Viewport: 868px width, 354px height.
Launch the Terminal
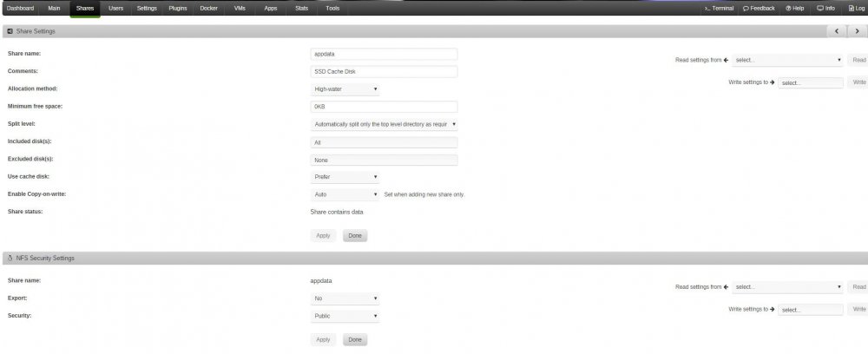coord(719,9)
